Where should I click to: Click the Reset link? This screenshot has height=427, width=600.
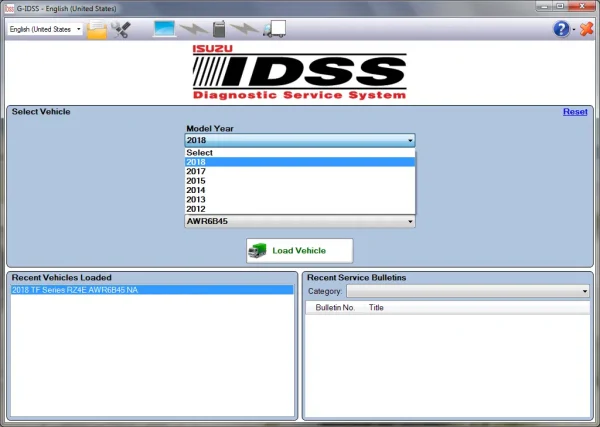tap(575, 112)
